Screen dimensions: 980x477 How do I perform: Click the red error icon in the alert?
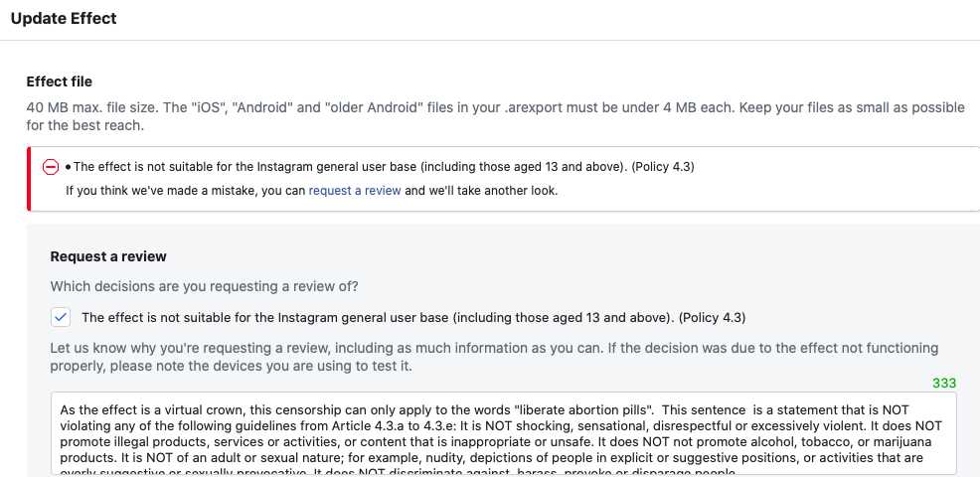pos(51,167)
